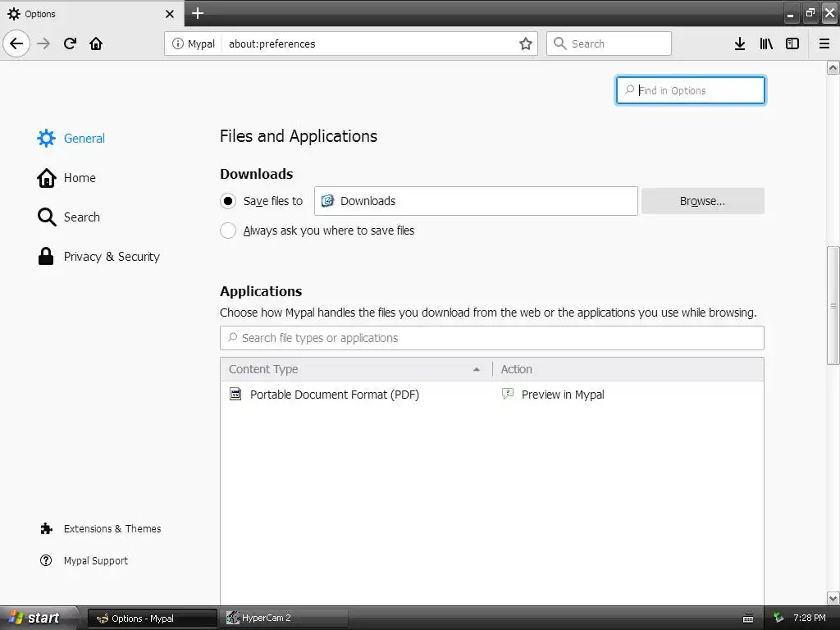Open a new tab with plus icon
The image size is (840, 630).
coord(198,13)
